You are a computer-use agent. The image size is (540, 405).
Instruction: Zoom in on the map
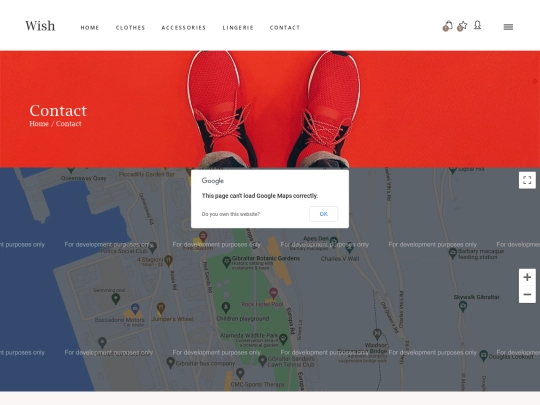(x=527, y=277)
